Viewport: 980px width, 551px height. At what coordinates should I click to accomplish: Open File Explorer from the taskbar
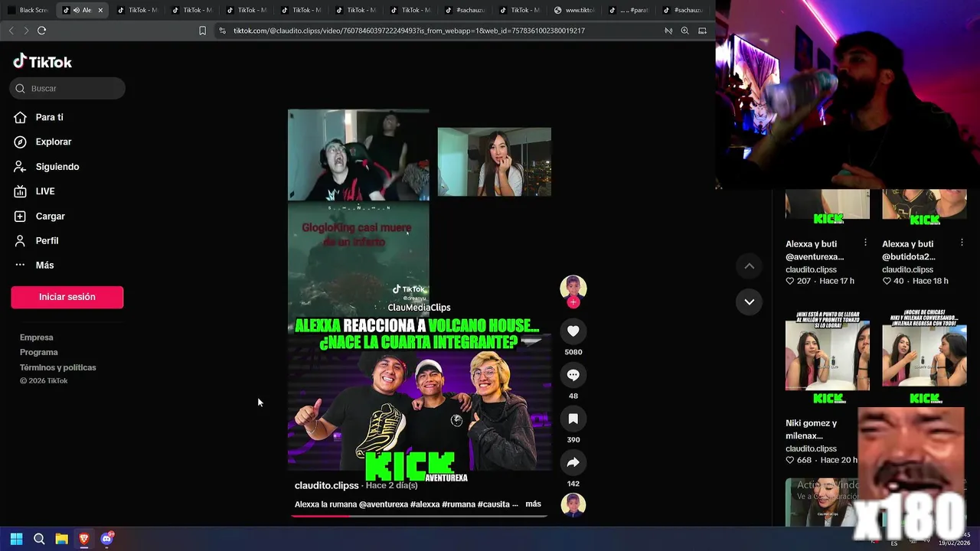click(61, 539)
